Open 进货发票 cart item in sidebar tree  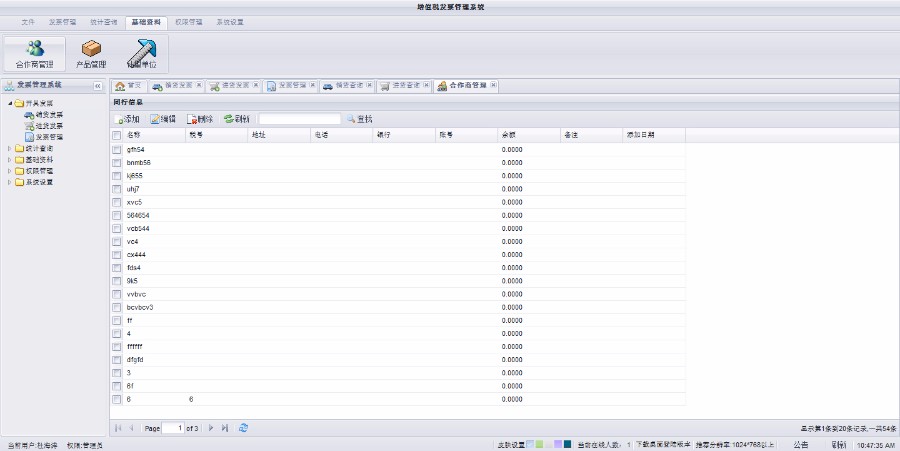click(44, 126)
